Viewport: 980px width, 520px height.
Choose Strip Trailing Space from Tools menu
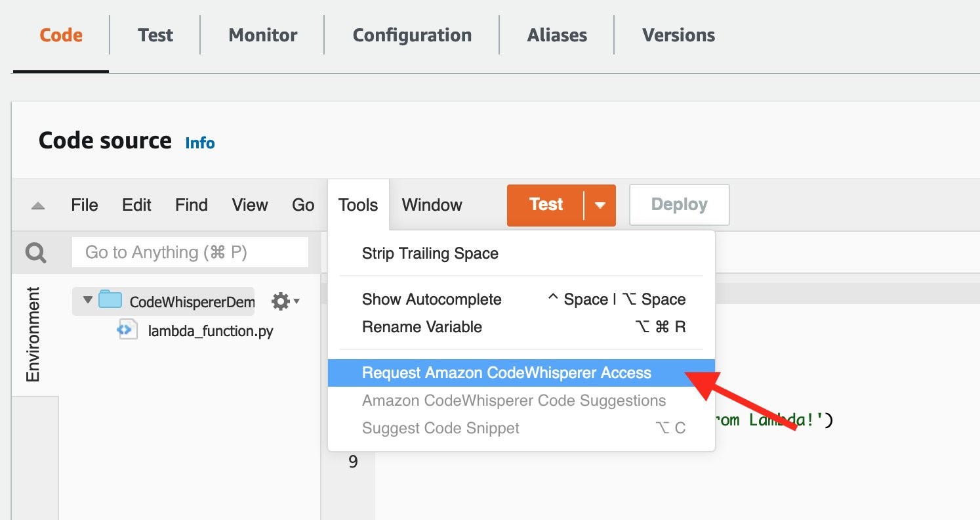click(430, 253)
